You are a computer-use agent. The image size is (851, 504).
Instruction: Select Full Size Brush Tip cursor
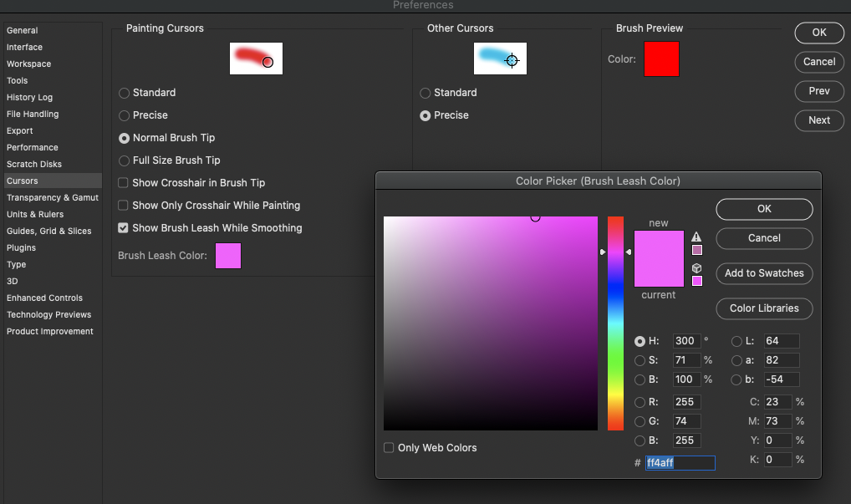tap(124, 160)
